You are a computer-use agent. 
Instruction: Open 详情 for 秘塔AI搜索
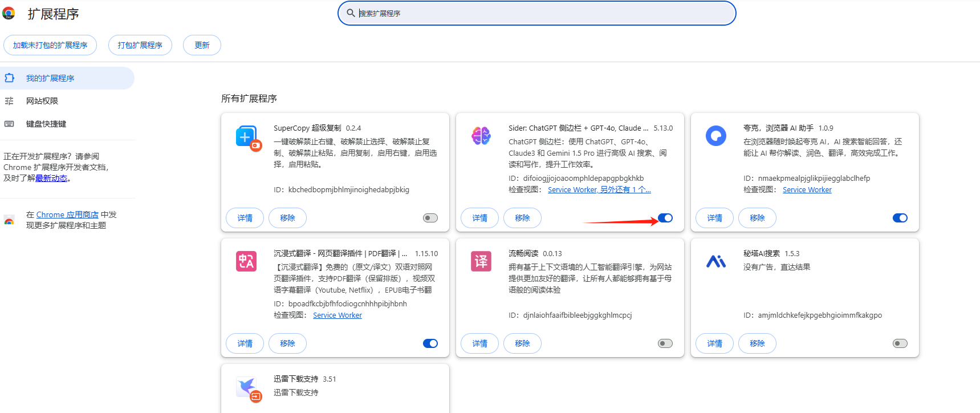[x=715, y=343]
